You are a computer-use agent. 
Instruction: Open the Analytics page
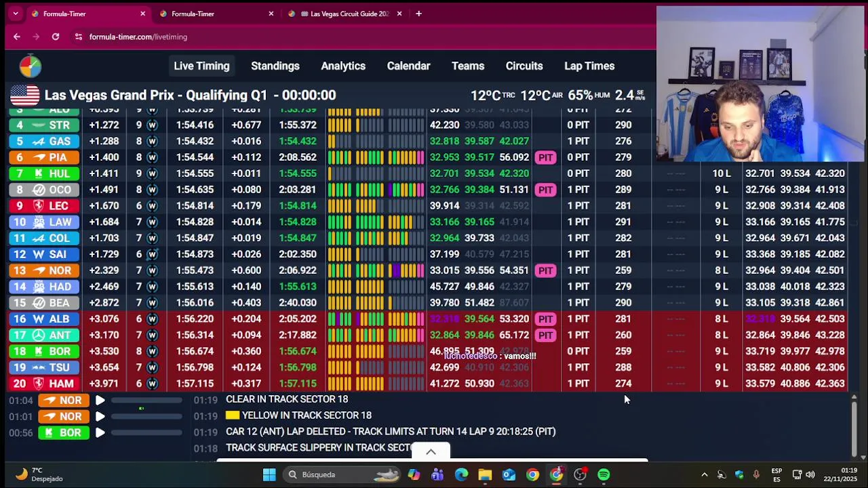343,66
